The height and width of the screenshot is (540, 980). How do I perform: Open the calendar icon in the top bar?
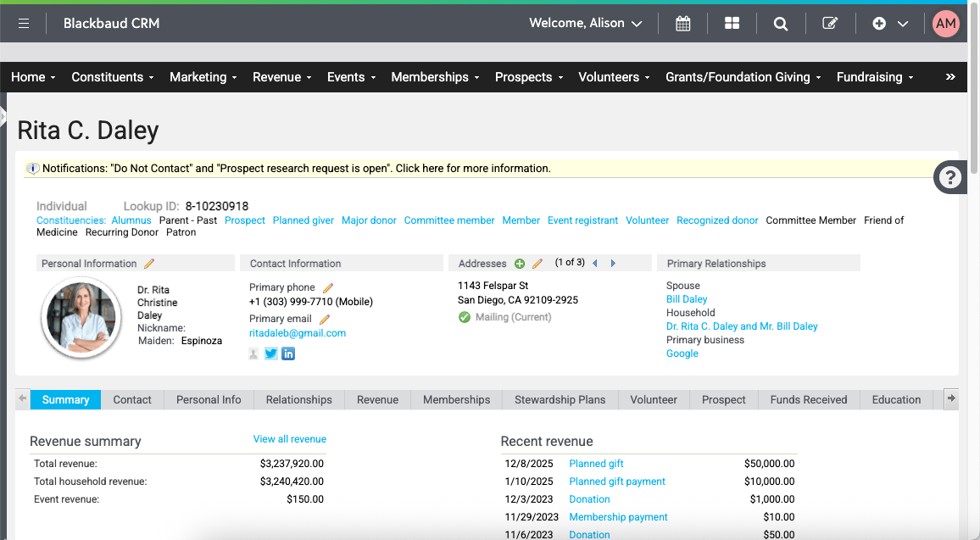[x=683, y=23]
